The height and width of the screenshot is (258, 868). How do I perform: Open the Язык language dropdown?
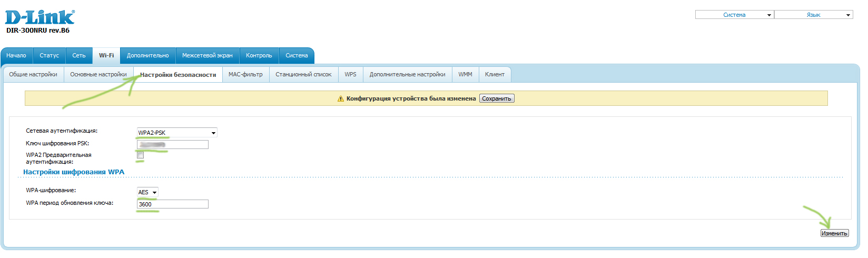pyautogui.click(x=813, y=15)
